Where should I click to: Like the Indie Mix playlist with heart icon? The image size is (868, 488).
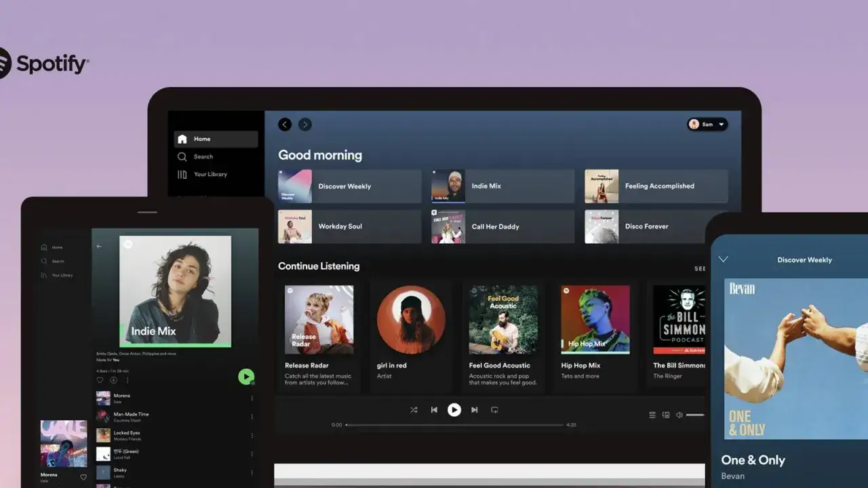tap(100, 380)
